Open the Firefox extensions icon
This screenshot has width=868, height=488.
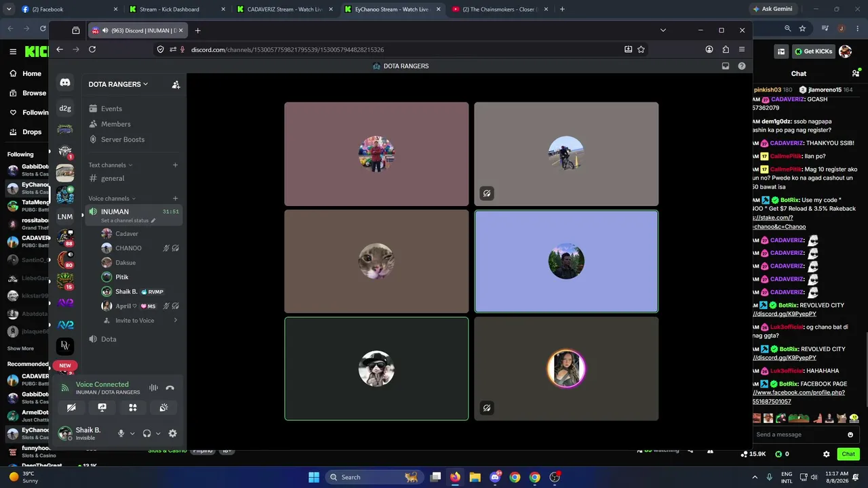pos(726,49)
